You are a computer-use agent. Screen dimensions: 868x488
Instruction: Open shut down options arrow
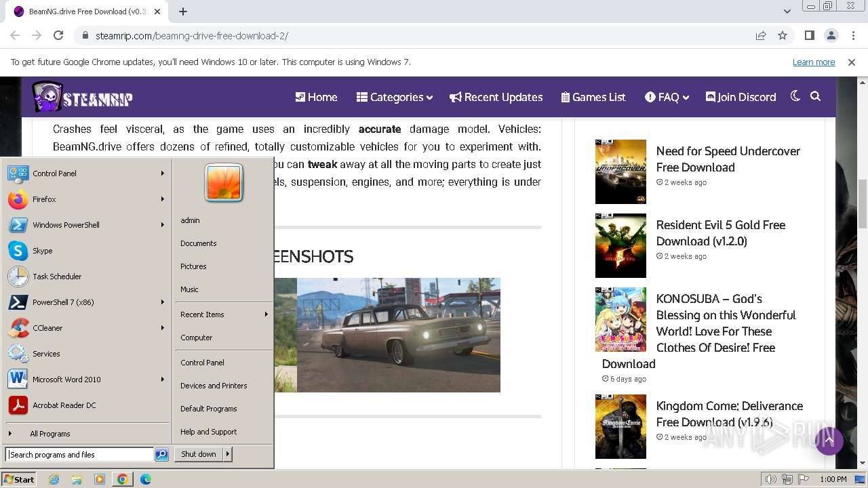(x=228, y=455)
